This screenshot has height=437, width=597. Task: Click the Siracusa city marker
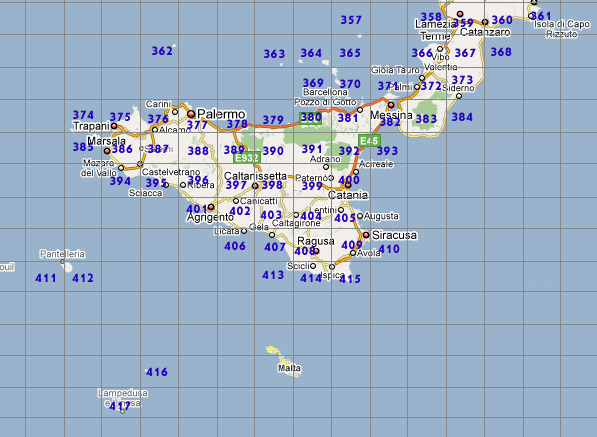pyautogui.click(x=366, y=235)
